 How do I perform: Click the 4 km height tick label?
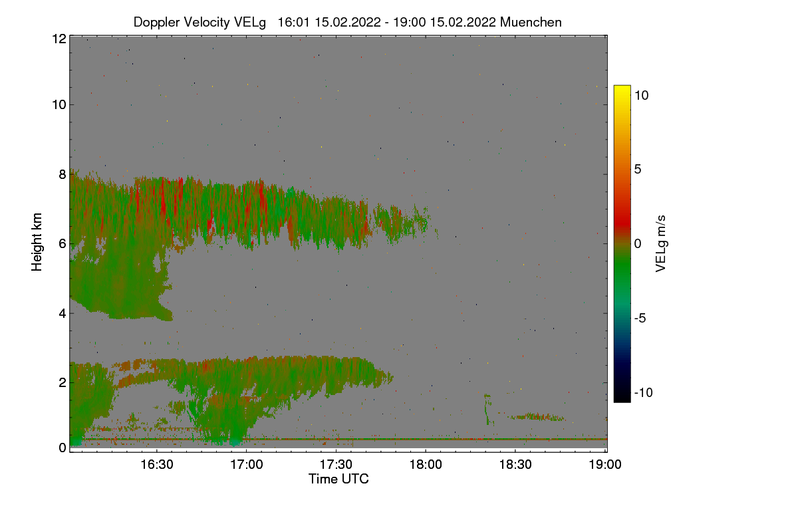(62, 313)
